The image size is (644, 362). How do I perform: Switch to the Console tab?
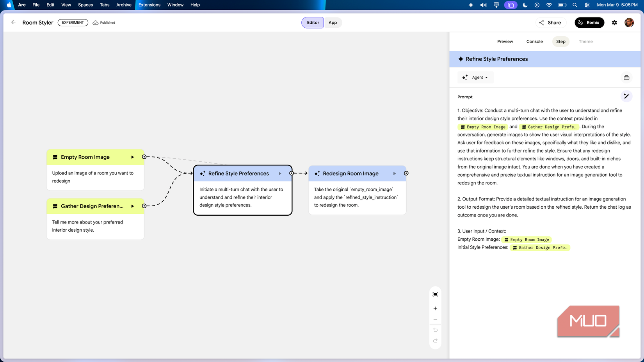[534, 41]
